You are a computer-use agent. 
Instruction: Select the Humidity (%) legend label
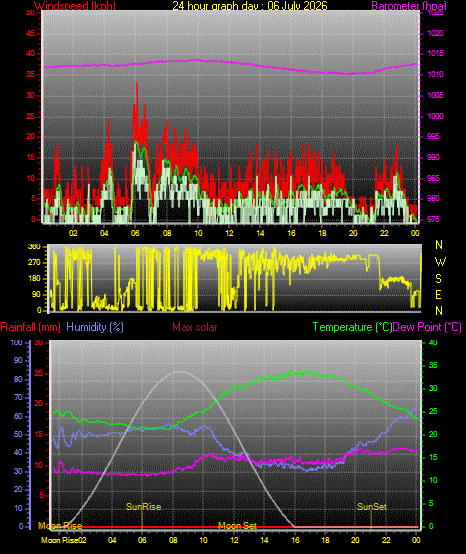95,327
